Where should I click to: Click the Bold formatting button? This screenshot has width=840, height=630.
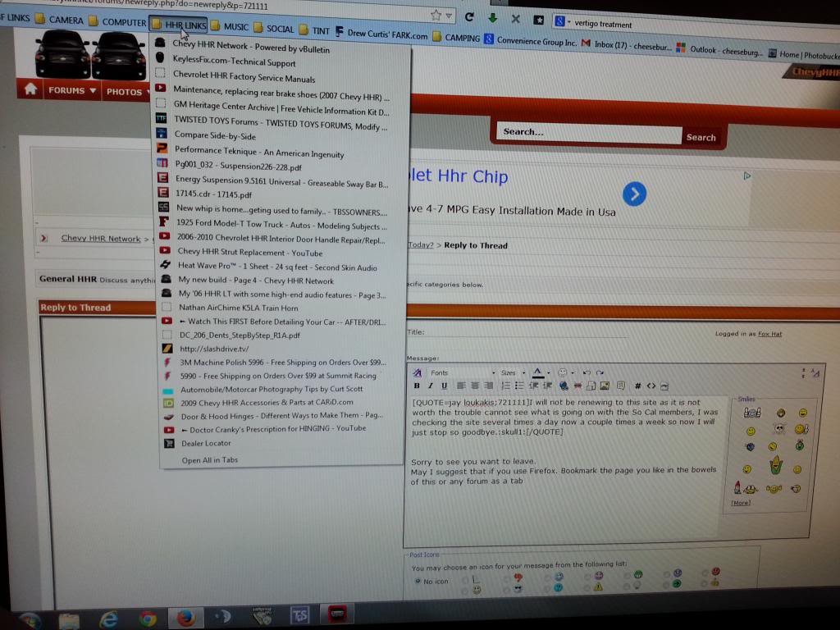pyautogui.click(x=417, y=386)
